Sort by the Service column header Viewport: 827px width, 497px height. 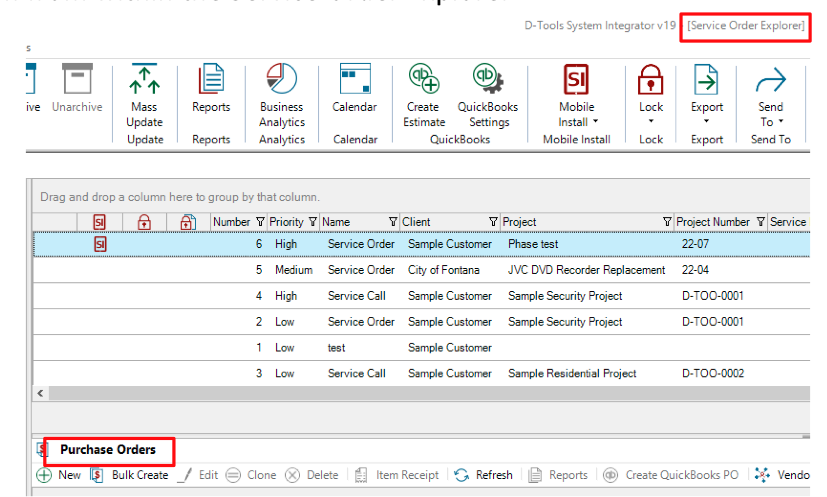click(x=788, y=222)
